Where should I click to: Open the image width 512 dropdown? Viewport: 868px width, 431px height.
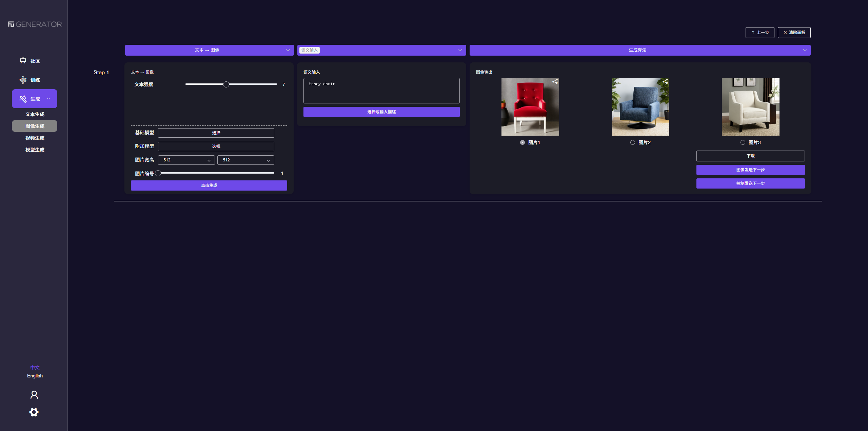click(x=186, y=160)
